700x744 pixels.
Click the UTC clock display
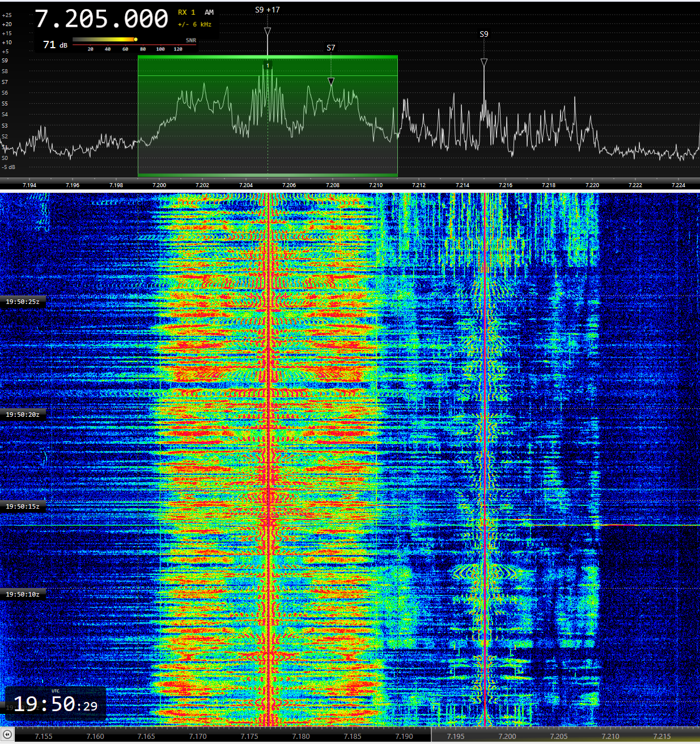pyautogui.click(x=56, y=704)
